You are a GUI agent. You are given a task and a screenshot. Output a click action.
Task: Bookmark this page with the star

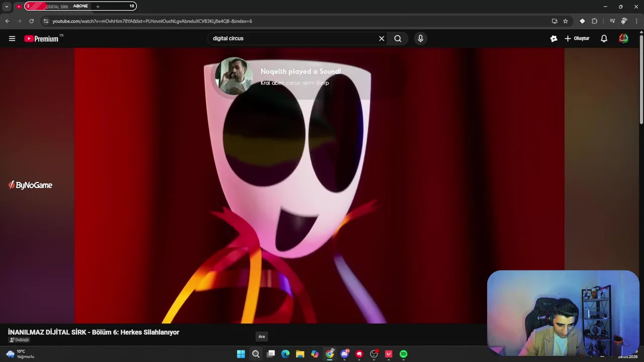(566, 21)
